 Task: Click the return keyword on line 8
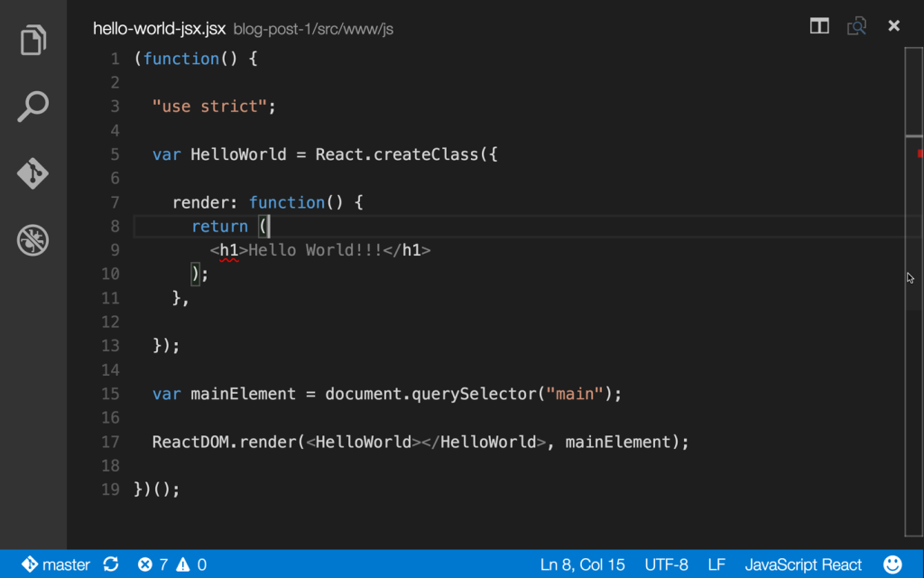(220, 227)
